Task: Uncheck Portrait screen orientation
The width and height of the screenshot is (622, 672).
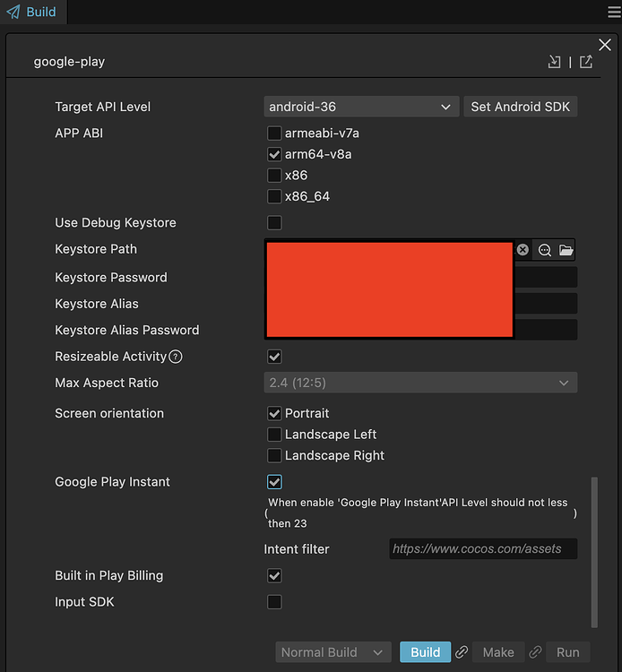Action: click(x=274, y=414)
